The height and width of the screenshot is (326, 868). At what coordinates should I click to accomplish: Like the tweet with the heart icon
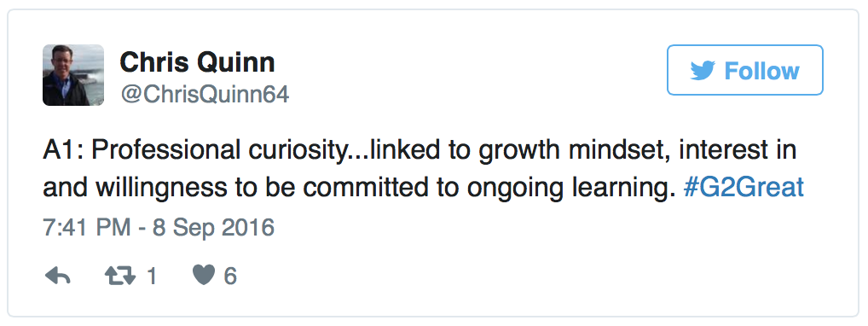point(203,276)
